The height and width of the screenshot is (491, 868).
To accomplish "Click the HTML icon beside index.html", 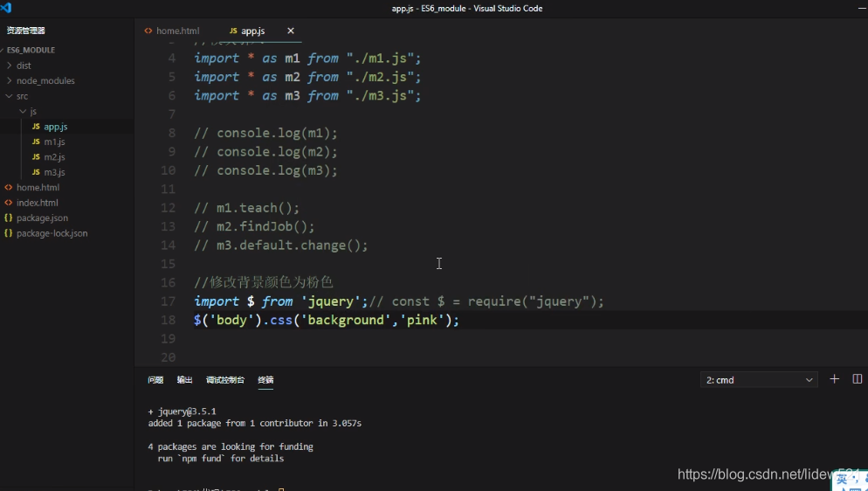I will [x=9, y=203].
